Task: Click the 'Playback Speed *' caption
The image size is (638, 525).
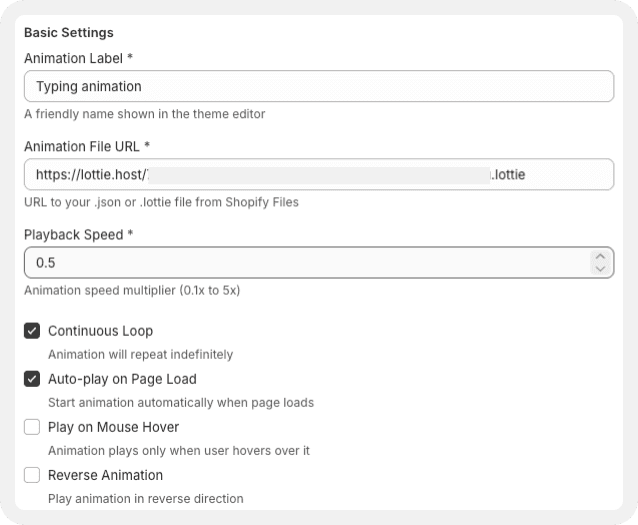Action: [x=79, y=234]
